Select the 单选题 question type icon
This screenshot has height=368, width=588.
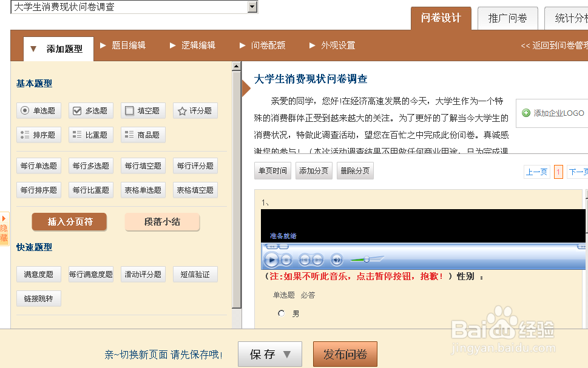[38, 110]
